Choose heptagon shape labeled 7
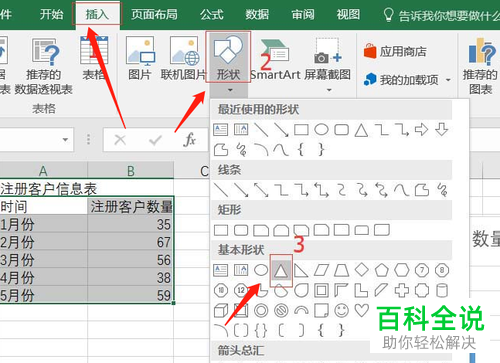 422,270
